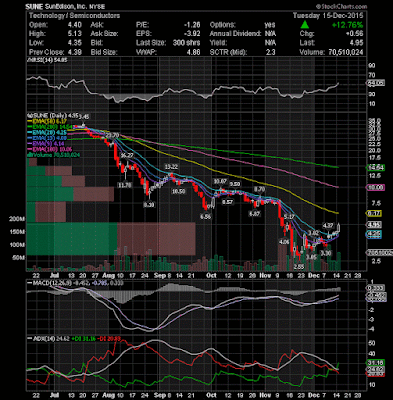The width and height of the screenshot is (393, 400).
Task: Click the Open value 4.40
Action: pyautogui.click(x=75, y=25)
